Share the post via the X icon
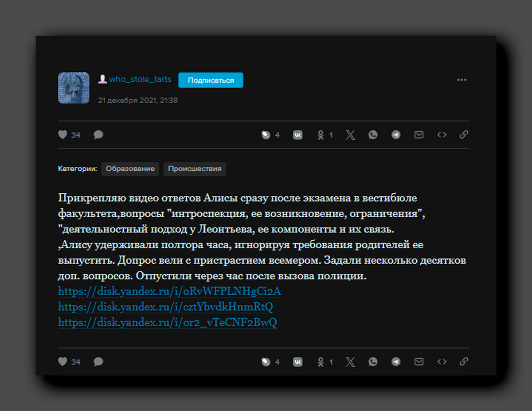532x411 pixels. 350,134
